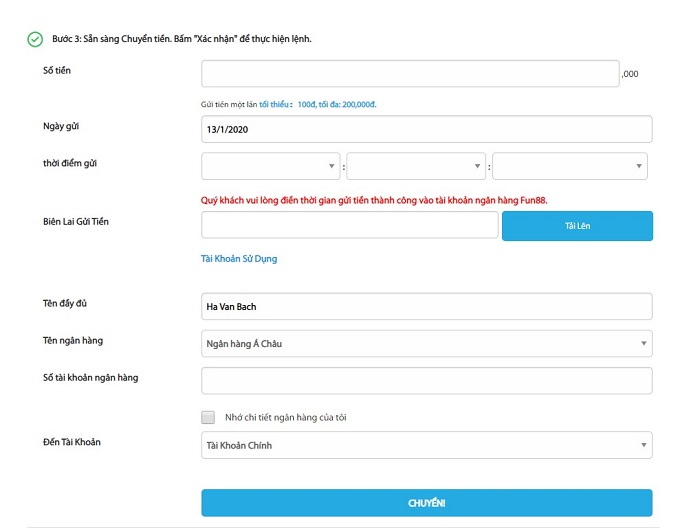Open the middle thời điểm gửi dropdown
This screenshot has height=529, width=700.
click(x=415, y=166)
